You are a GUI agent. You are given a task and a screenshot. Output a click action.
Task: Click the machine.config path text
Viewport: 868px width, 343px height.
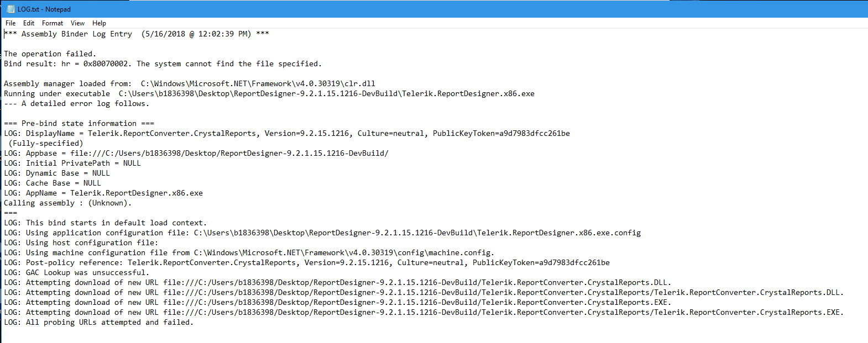344,253
